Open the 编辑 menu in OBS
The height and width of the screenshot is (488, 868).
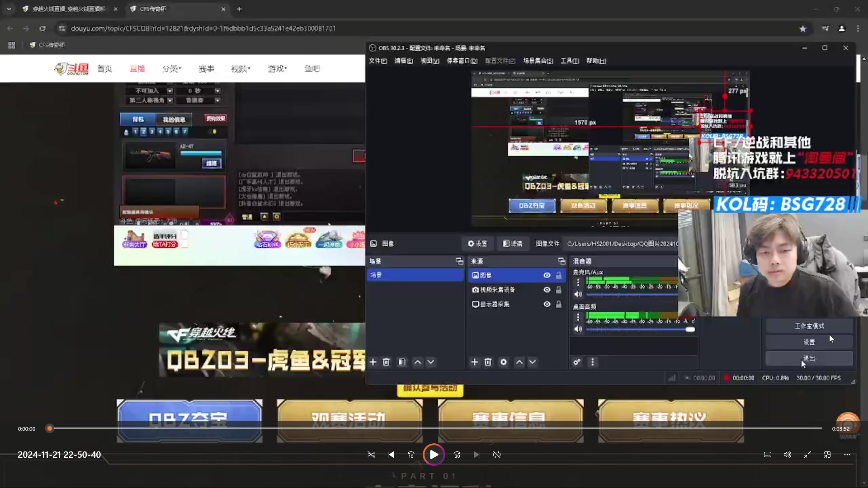[404, 61]
